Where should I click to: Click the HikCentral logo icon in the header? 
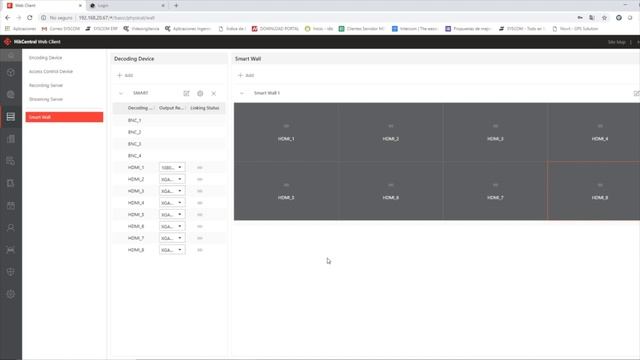click(x=7, y=42)
